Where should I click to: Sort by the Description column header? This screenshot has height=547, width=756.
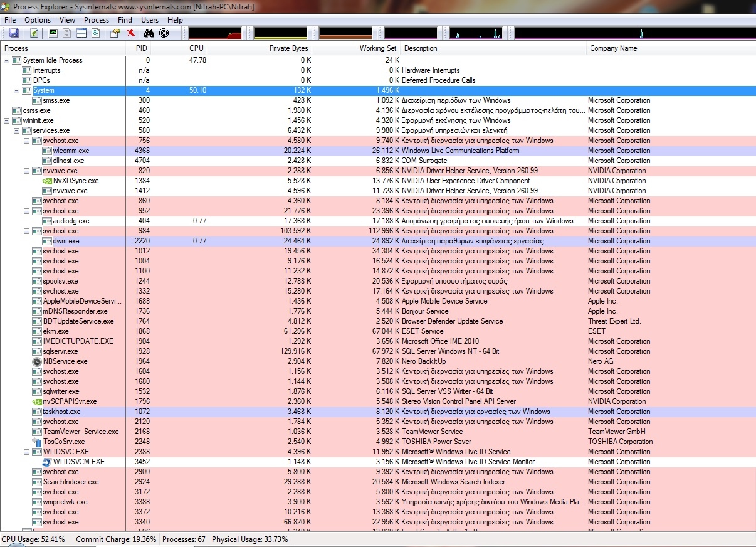pos(493,48)
